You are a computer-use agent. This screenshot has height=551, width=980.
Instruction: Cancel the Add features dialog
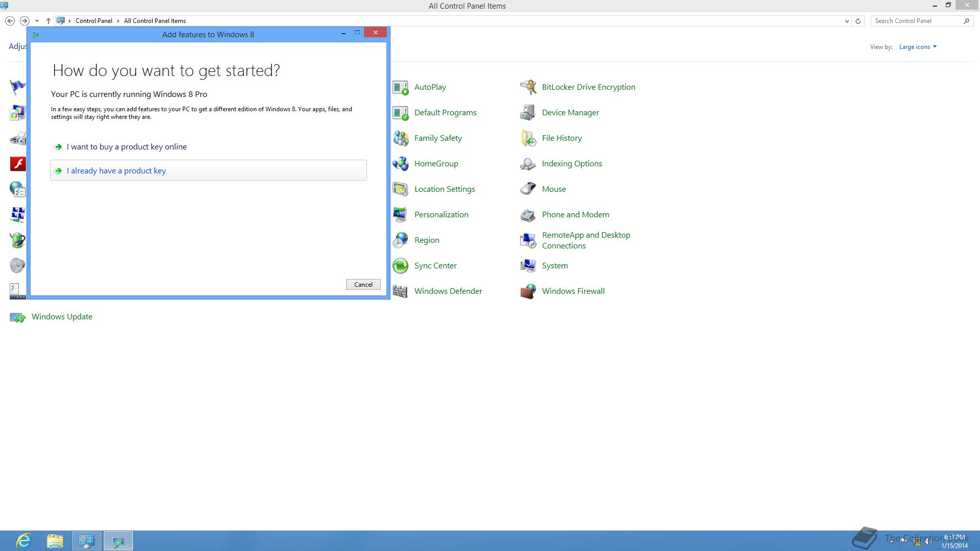click(x=363, y=285)
